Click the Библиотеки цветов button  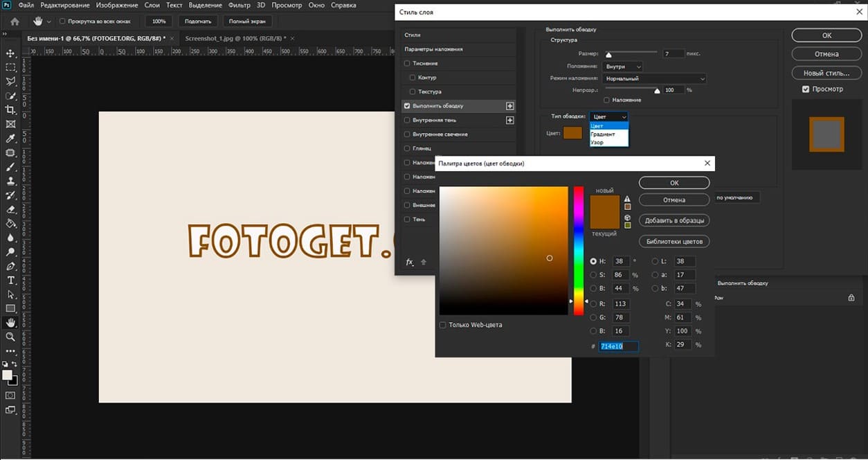673,241
